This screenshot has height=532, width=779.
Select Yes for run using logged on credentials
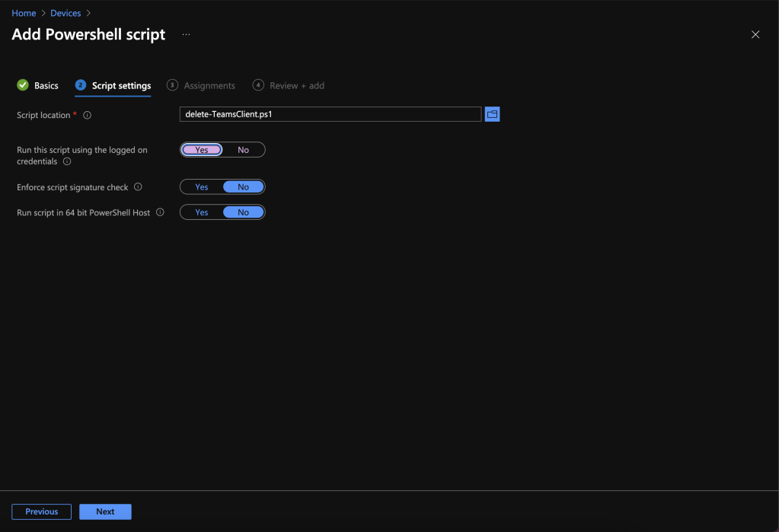[x=202, y=150]
